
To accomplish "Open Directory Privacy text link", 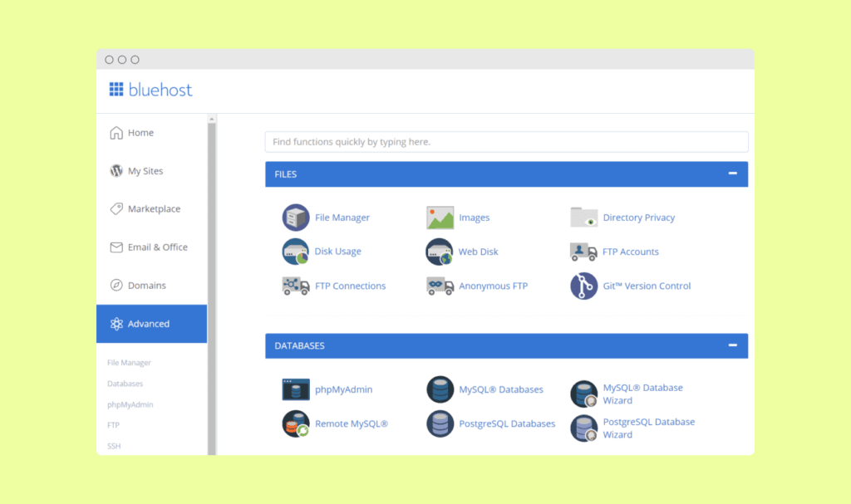I will [x=639, y=218].
